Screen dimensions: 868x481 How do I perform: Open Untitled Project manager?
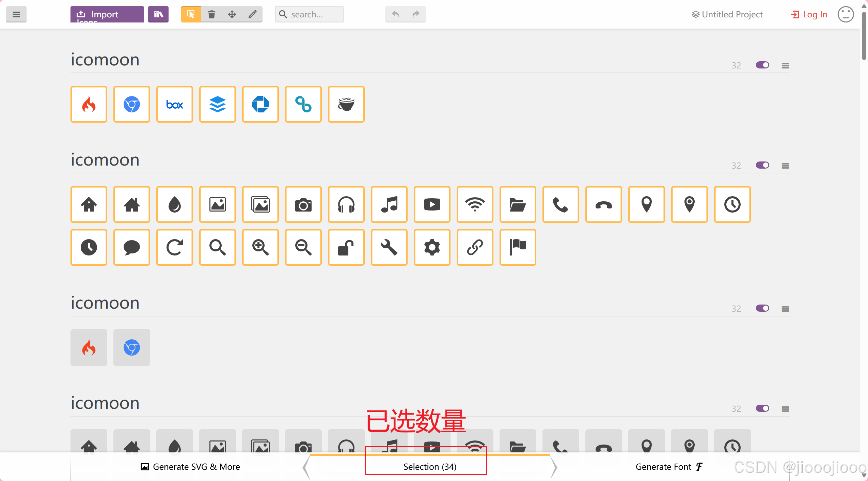727,14
